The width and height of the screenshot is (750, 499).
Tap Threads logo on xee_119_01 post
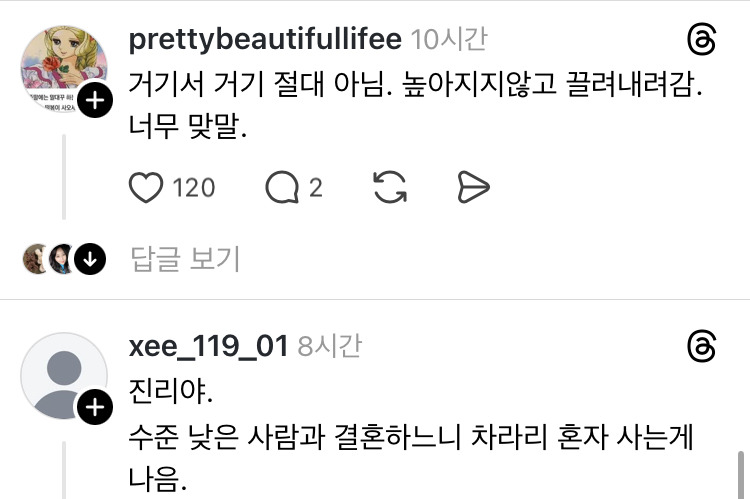(703, 347)
